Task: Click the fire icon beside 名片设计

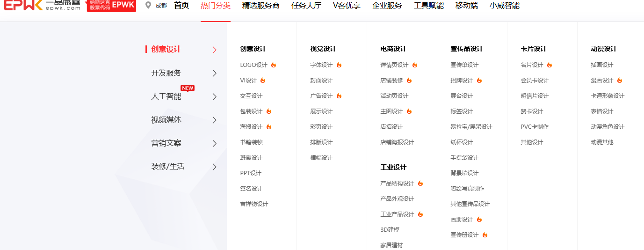Action: pos(549,65)
